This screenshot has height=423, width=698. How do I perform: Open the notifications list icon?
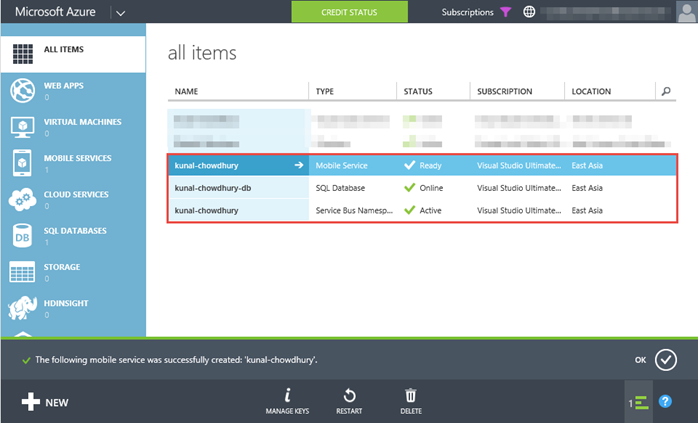click(x=639, y=403)
